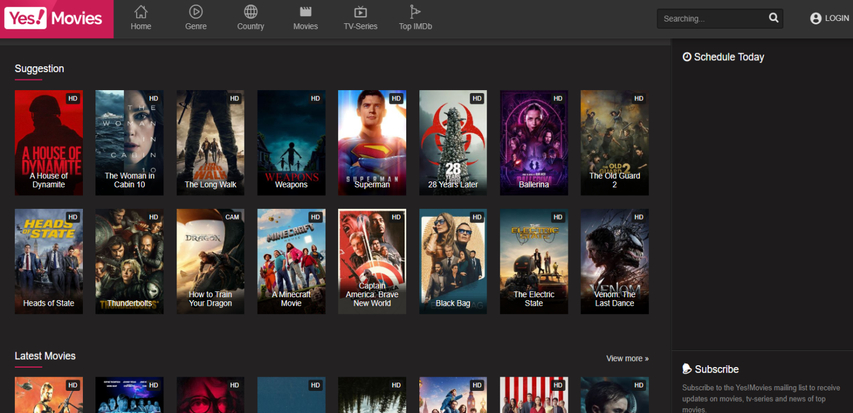Open the Weapons movie poster
The height and width of the screenshot is (413, 853).
tap(291, 143)
